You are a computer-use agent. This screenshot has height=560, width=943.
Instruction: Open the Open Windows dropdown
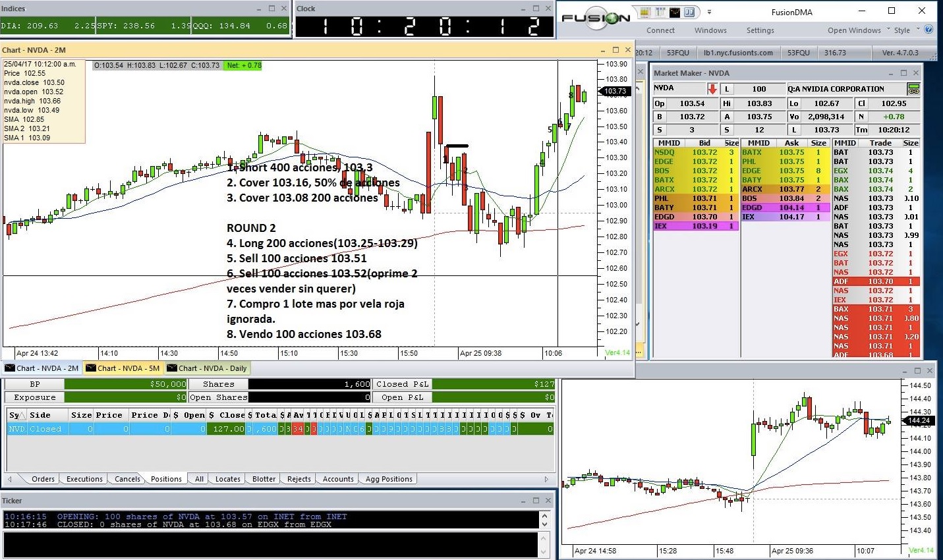click(859, 30)
